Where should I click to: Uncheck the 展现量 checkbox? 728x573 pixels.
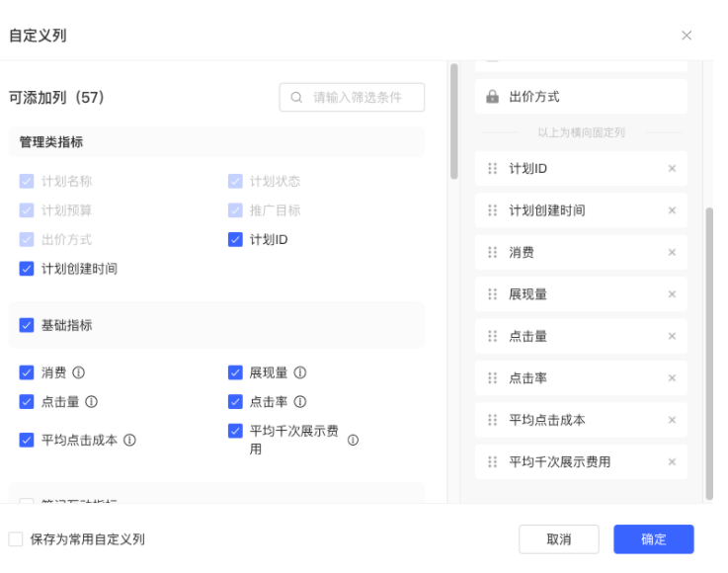(235, 372)
